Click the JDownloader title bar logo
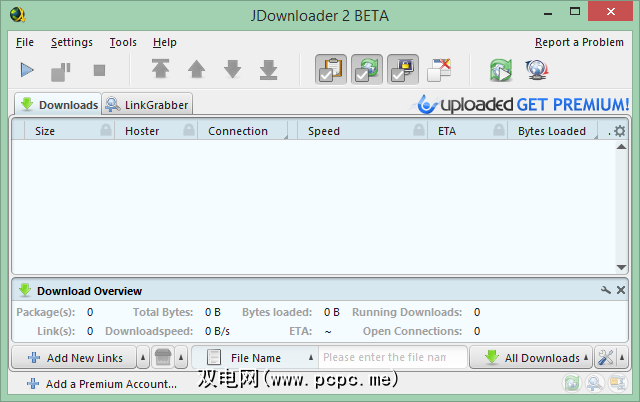This screenshot has height=402, width=640. 18,15
